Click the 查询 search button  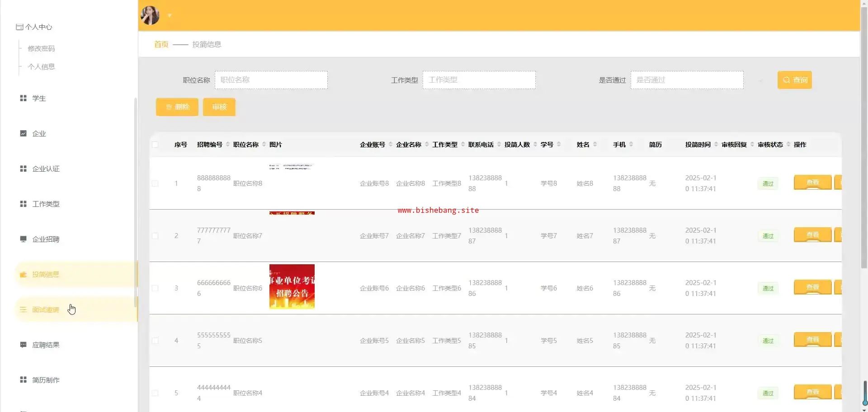[794, 80]
